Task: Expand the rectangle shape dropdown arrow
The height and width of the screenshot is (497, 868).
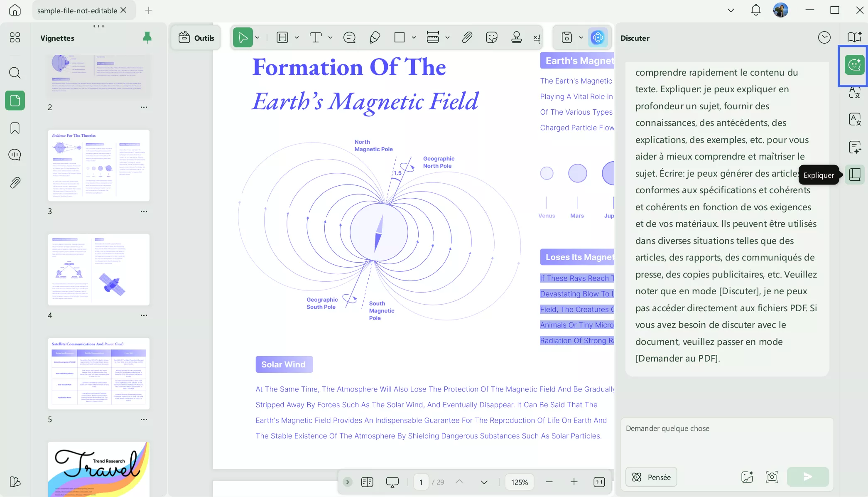Action: click(414, 38)
